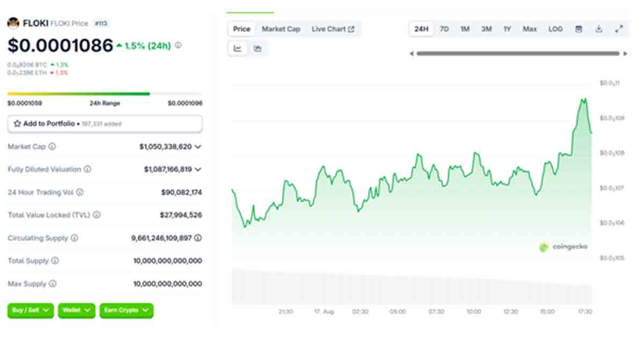Expand the Market Cap value chevron

click(x=198, y=146)
